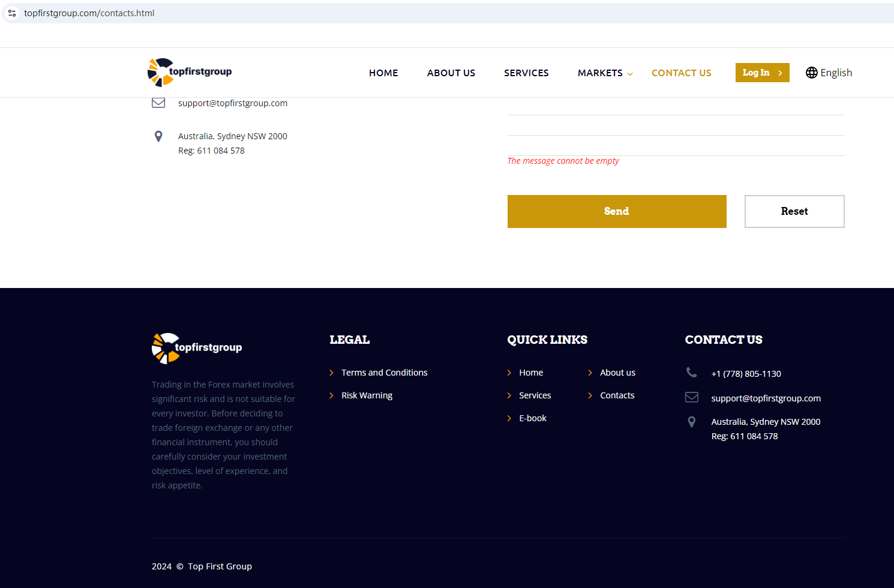
Task: Click the map pin icon beside the top Sydney address
Action: pyautogui.click(x=158, y=136)
